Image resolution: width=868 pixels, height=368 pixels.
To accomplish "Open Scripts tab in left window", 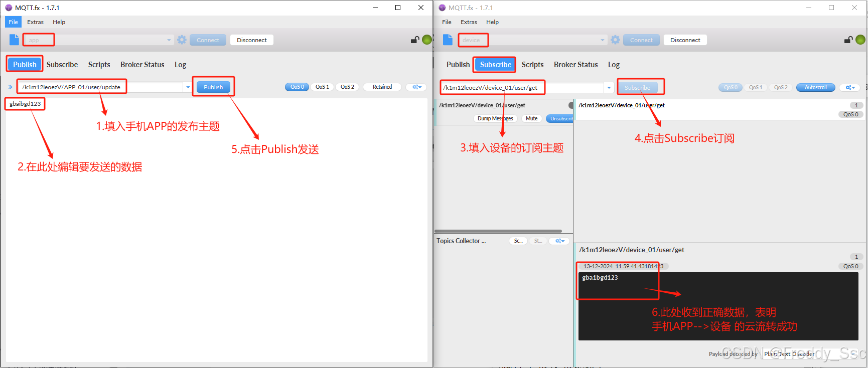I will click(x=99, y=64).
